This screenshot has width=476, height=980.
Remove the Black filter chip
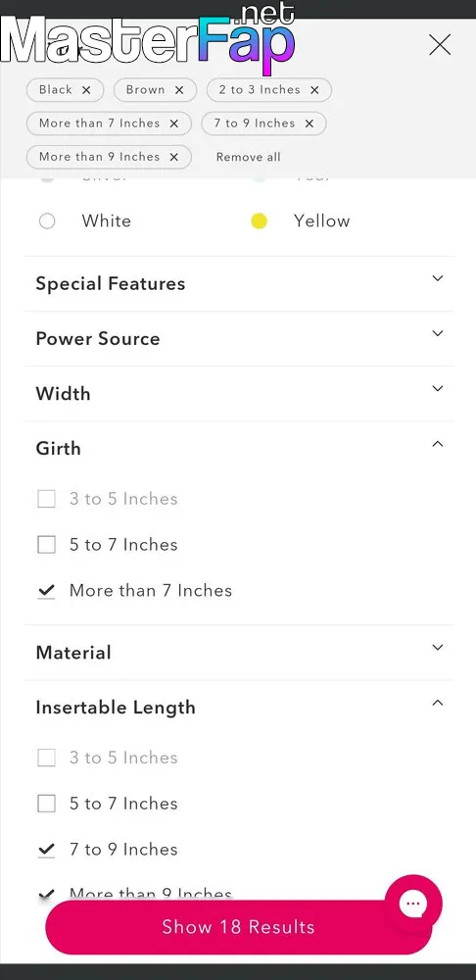coord(86,90)
